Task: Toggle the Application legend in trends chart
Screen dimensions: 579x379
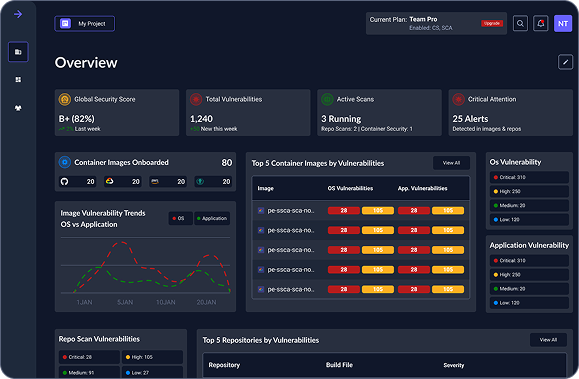Action: pos(212,218)
